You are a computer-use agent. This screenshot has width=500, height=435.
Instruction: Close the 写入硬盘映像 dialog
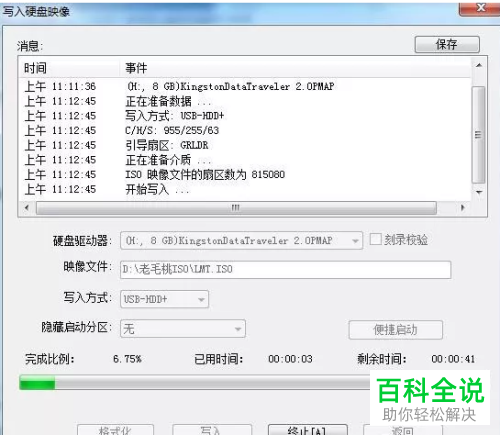(x=479, y=8)
